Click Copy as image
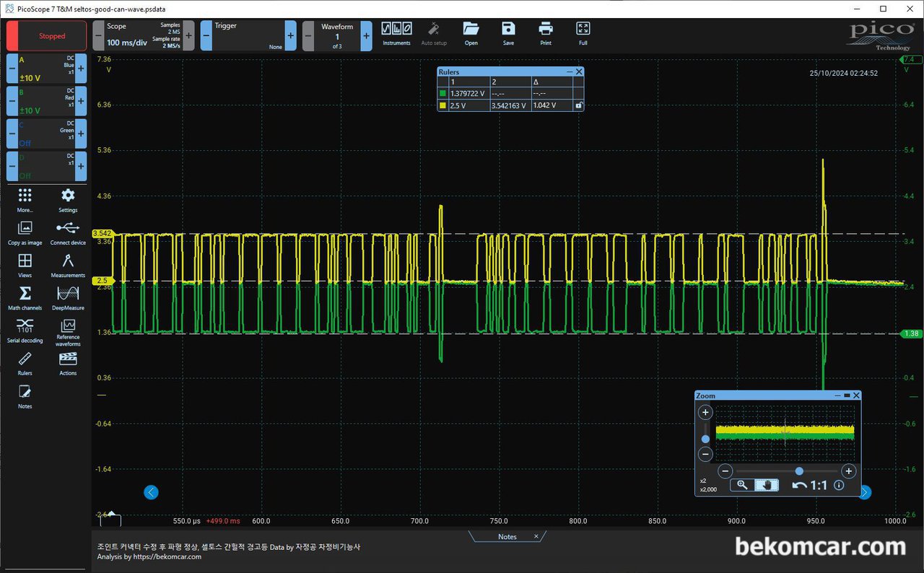Image resolution: width=924 pixels, height=573 pixels. (x=25, y=233)
